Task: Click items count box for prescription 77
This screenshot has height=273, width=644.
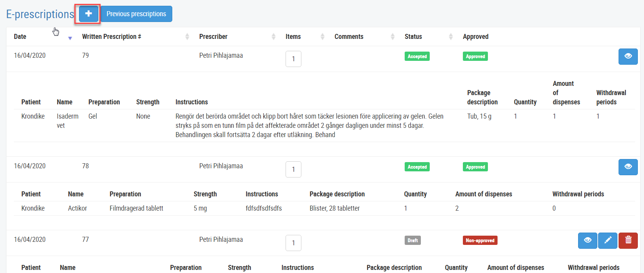Action: [x=293, y=243]
